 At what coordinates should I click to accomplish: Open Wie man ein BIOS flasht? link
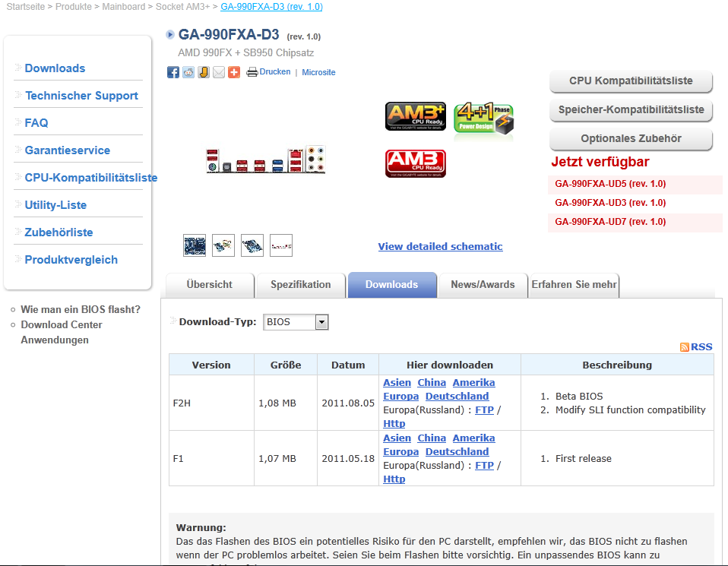[x=81, y=310]
